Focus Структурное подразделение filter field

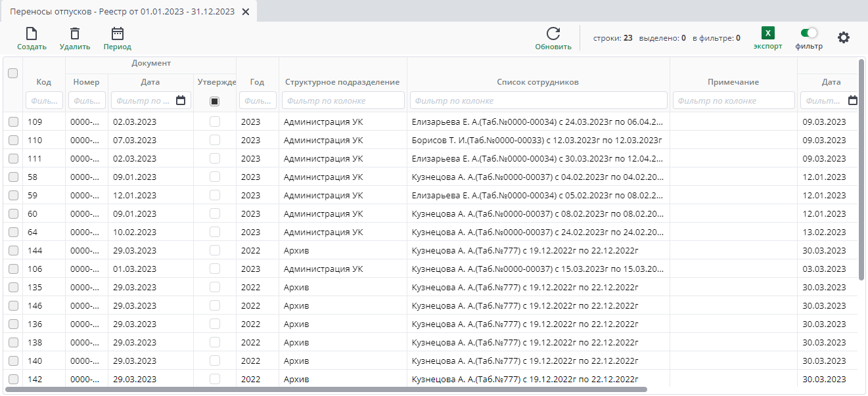pyautogui.click(x=343, y=100)
